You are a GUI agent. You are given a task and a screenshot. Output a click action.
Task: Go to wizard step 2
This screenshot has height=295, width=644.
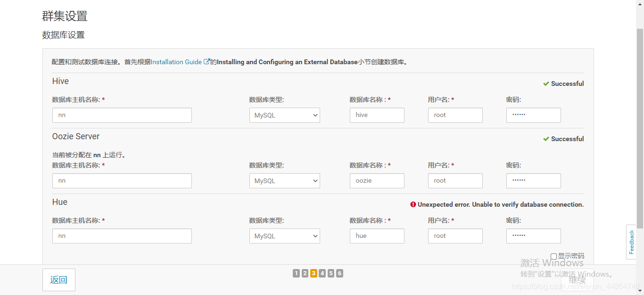305,273
